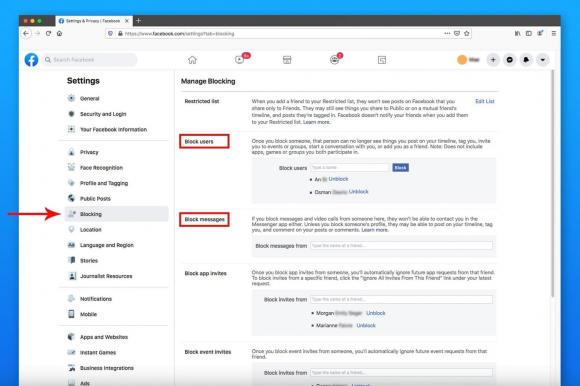
Task: Click Edit List for Restricted list
Action: click(x=485, y=101)
